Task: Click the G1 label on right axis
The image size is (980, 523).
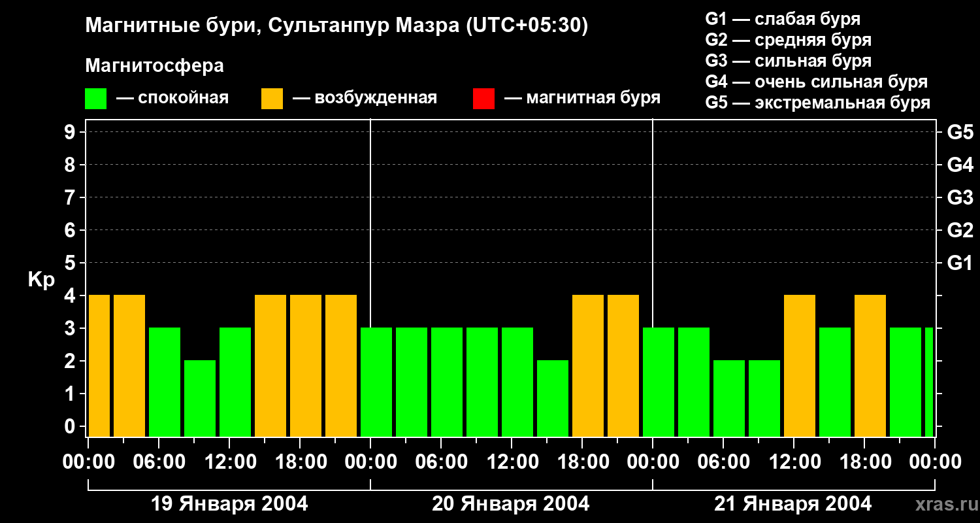Action: point(960,263)
